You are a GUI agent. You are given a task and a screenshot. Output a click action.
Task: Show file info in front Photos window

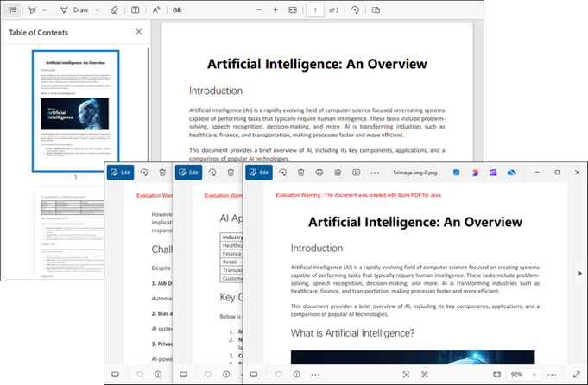[x=297, y=374]
